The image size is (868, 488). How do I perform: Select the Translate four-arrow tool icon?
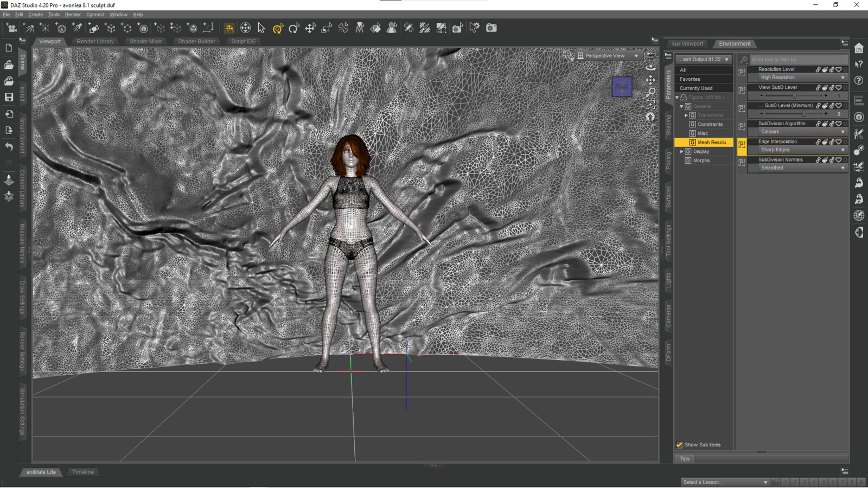(x=310, y=28)
